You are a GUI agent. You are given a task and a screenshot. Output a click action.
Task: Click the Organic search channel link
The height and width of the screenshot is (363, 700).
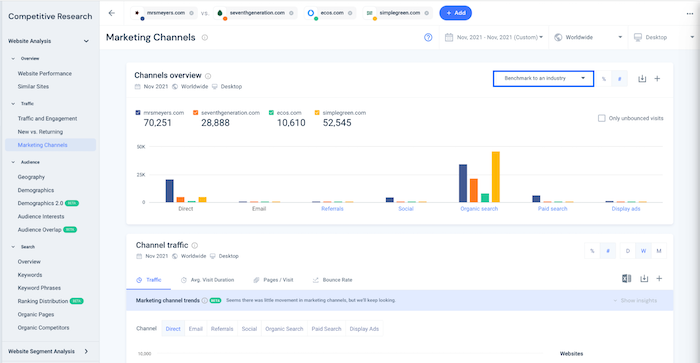[479, 209]
